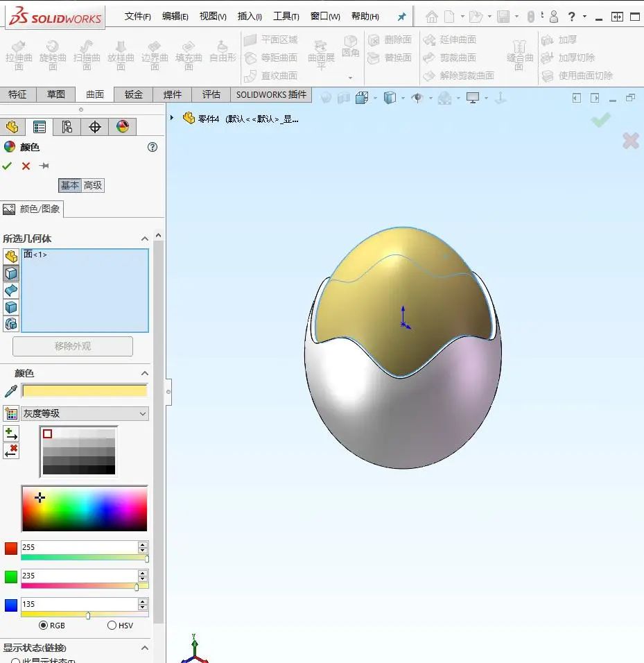Pick a hue from the rainbow color spectrum
644x663 pixels.
point(83,508)
